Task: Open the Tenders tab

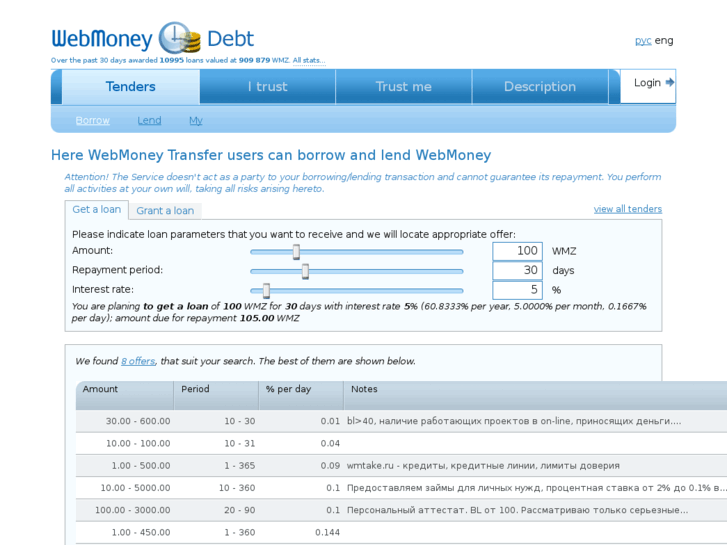Action: [131, 87]
